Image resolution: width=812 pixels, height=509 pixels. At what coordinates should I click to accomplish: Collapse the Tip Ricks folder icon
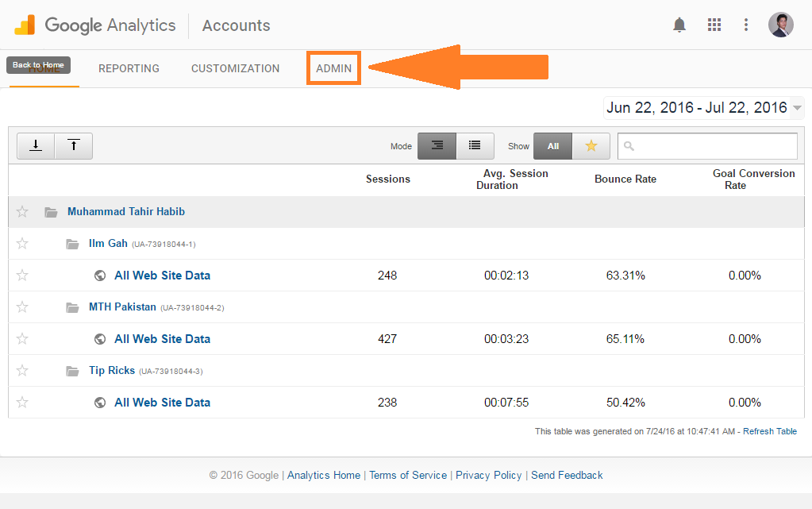point(72,371)
